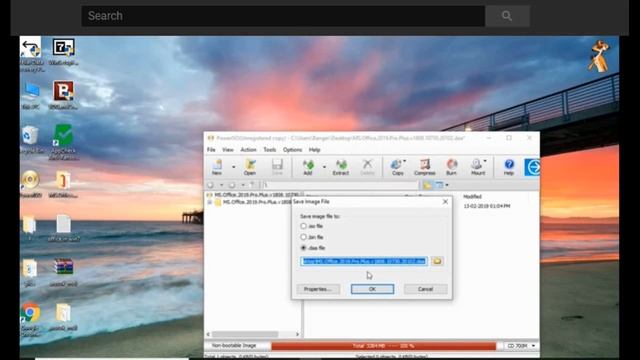Click the blue arrow icon beside Help
This screenshot has height=360, width=640.
[x=532, y=167]
